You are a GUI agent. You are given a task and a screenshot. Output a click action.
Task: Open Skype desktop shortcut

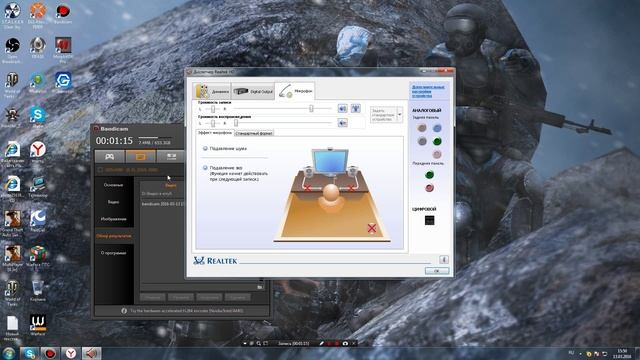(38, 118)
